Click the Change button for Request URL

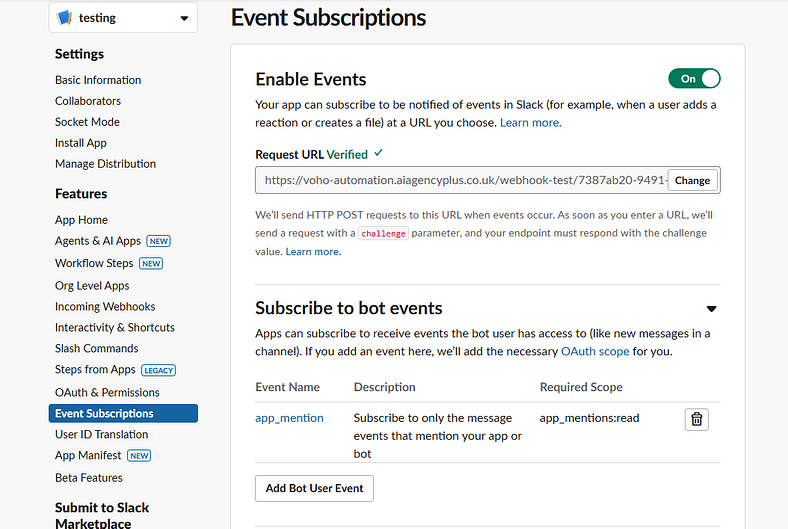(x=692, y=181)
